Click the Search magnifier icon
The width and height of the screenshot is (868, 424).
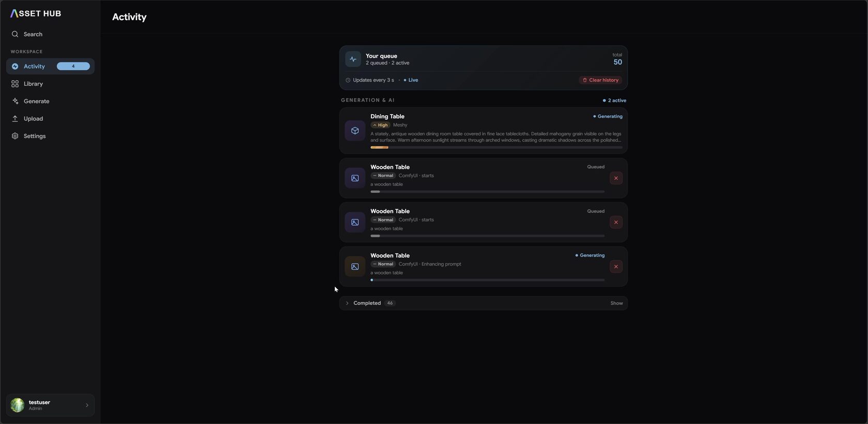tap(15, 34)
